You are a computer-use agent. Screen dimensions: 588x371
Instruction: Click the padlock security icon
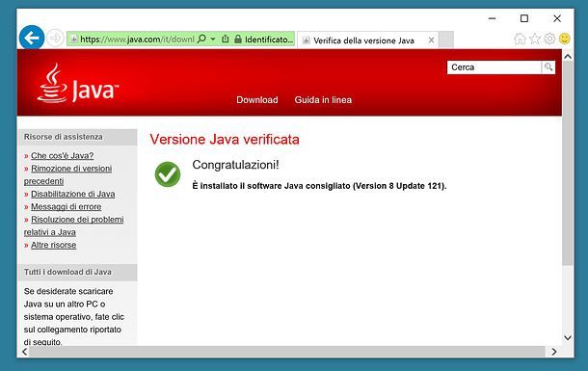coord(238,39)
